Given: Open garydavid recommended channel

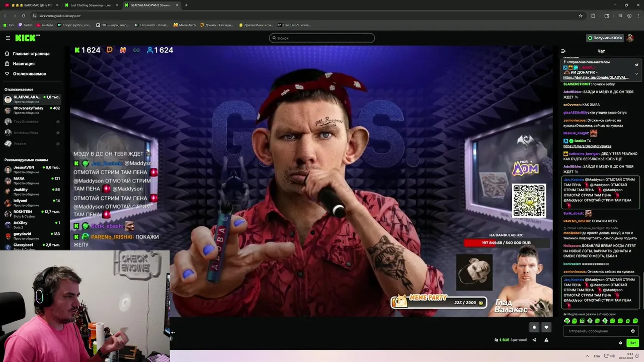Looking at the screenshot, I should coord(32,236).
